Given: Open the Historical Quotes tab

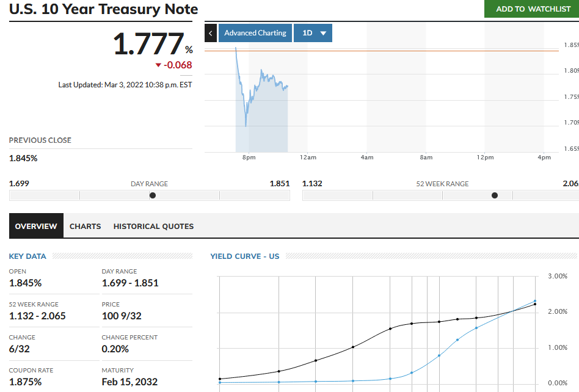Looking at the screenshot, I should (x=154, y=227).
